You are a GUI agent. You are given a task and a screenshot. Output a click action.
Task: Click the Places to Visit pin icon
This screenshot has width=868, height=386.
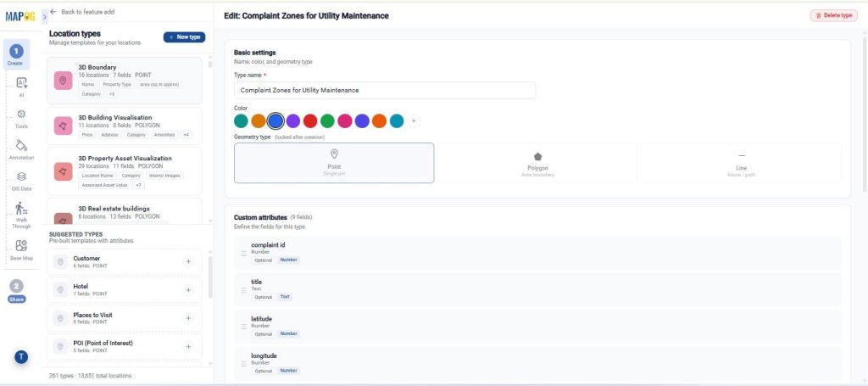pyautogui.click(x=60, y=318)
